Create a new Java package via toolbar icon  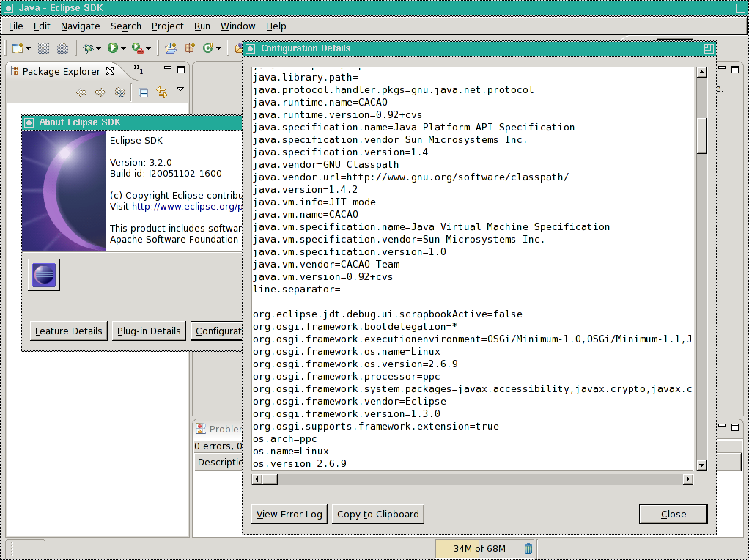(x=190, y=48)
